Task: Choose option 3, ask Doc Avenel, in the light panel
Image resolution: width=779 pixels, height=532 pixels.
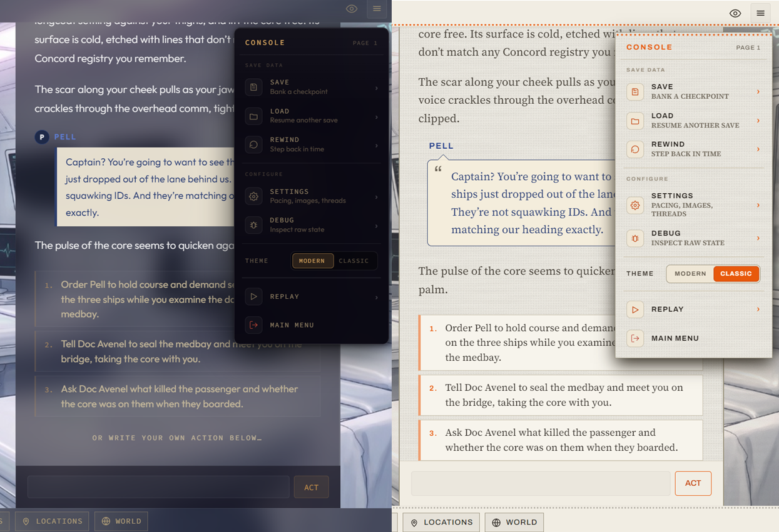Action: click(x=561, y=440)
